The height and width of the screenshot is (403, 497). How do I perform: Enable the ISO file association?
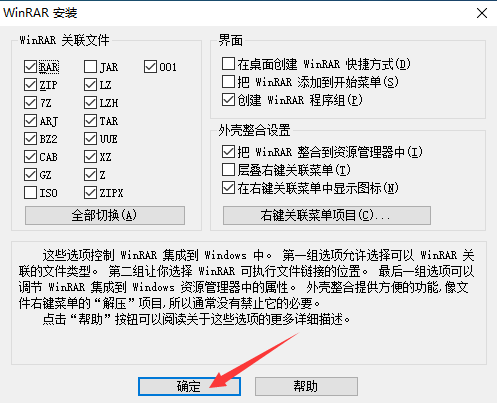(30, 193)
